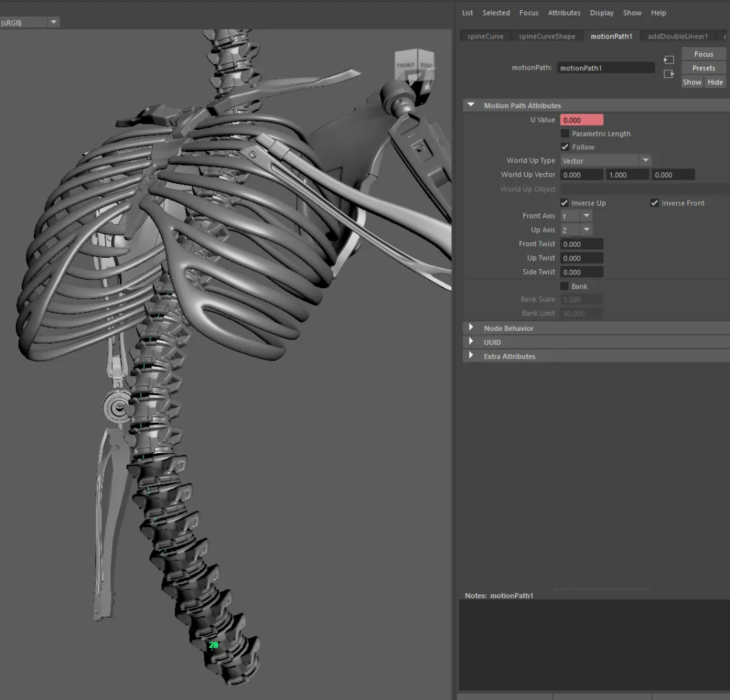
Task: Click the Front Twist field
Action: pyautogui.click(x=581, y=244)
